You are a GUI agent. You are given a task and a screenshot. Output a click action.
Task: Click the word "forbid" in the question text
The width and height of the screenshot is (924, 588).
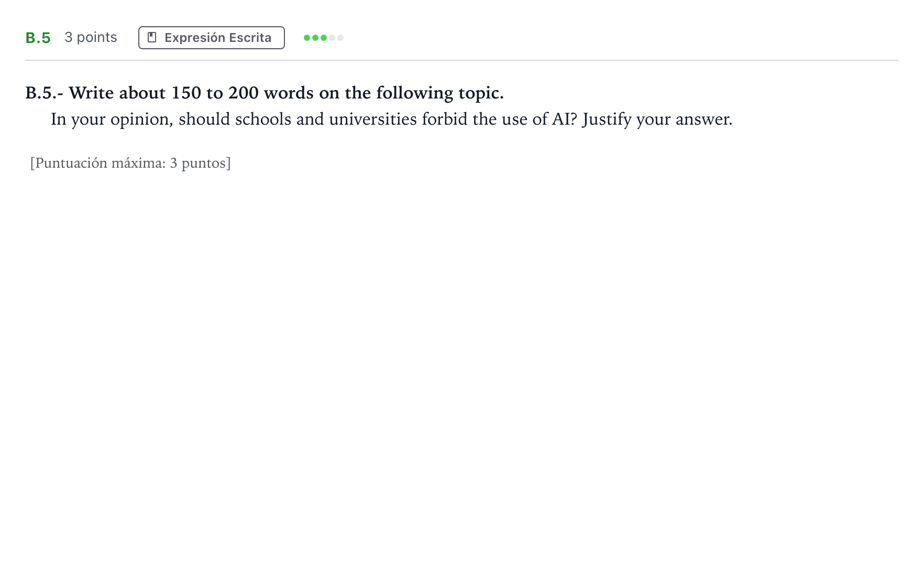[x=445, y=119]
